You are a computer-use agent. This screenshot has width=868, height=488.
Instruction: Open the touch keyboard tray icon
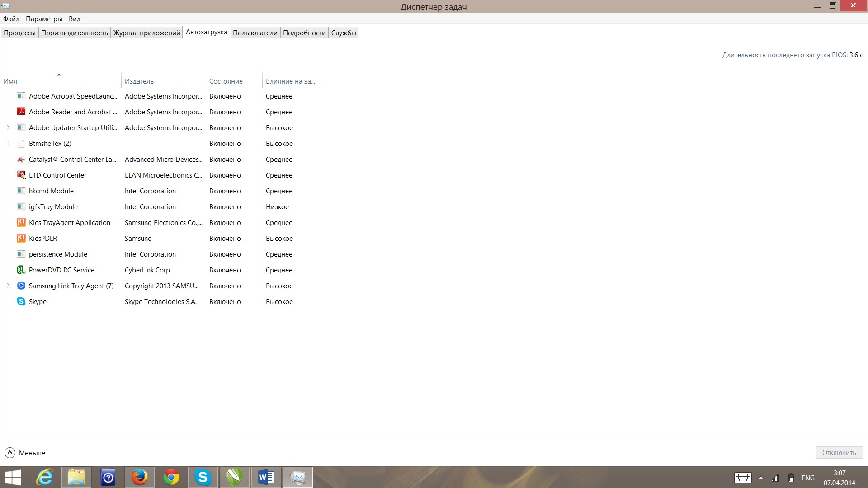coord(743,478)
